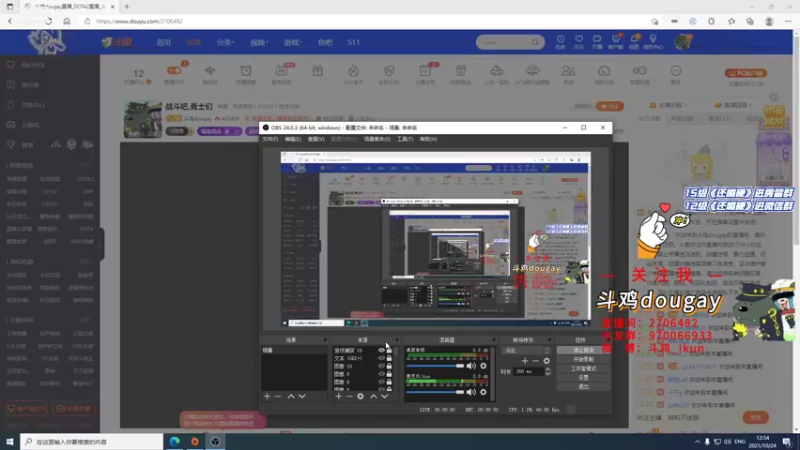Expand the 视频 menu in Douyu navigation
This screenshot has width=800, height=450.
(x=259, y=42)
